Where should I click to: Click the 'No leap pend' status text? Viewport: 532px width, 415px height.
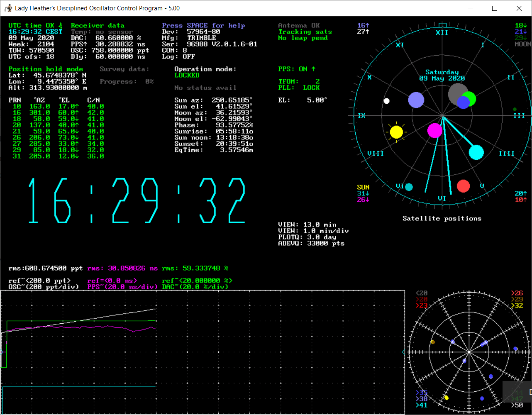click(x=303, y=38)
